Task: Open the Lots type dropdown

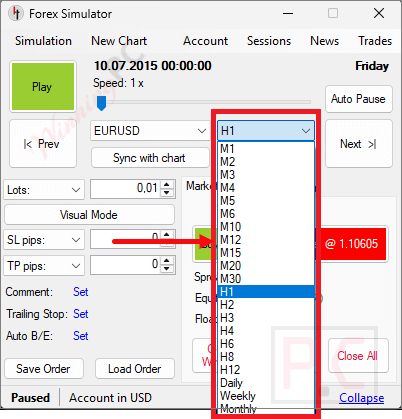Action: (44, 190)
